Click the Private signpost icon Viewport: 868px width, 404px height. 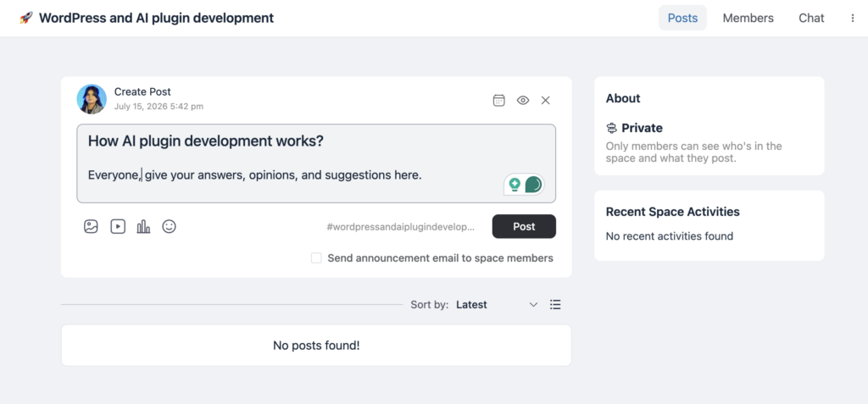611,129
